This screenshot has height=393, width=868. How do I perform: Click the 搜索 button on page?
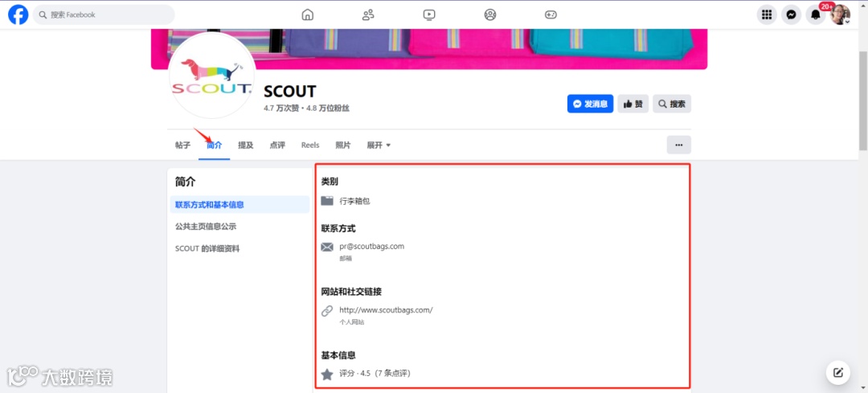click(671, 104)
